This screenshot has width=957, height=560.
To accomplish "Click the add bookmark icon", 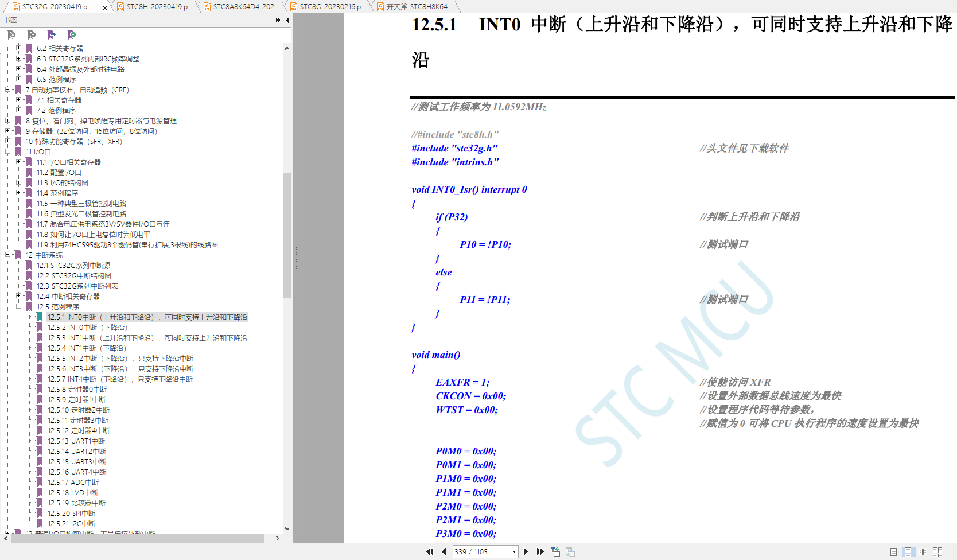I will coord(32,35).
